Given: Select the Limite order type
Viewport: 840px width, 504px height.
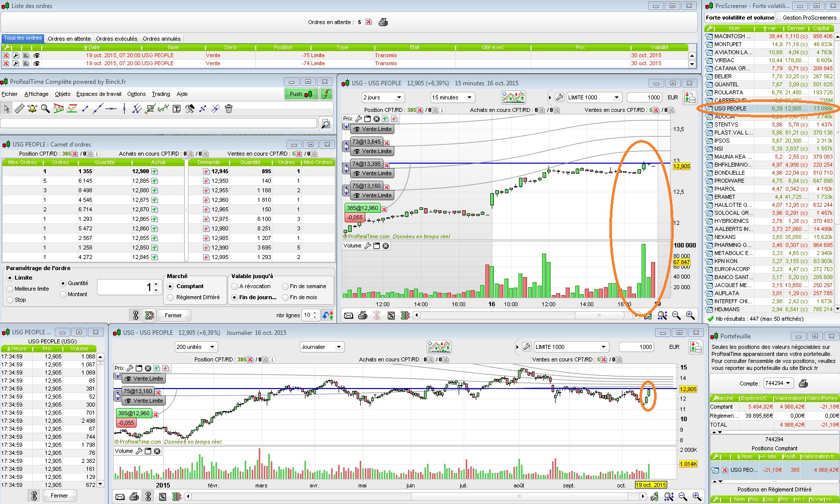Looking at the screenshot, I should [x=10, y=278].
